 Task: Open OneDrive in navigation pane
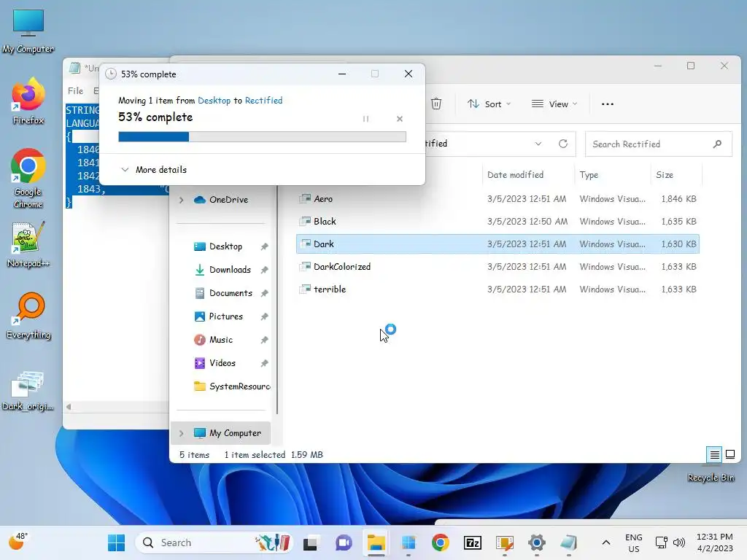(220, 200)
